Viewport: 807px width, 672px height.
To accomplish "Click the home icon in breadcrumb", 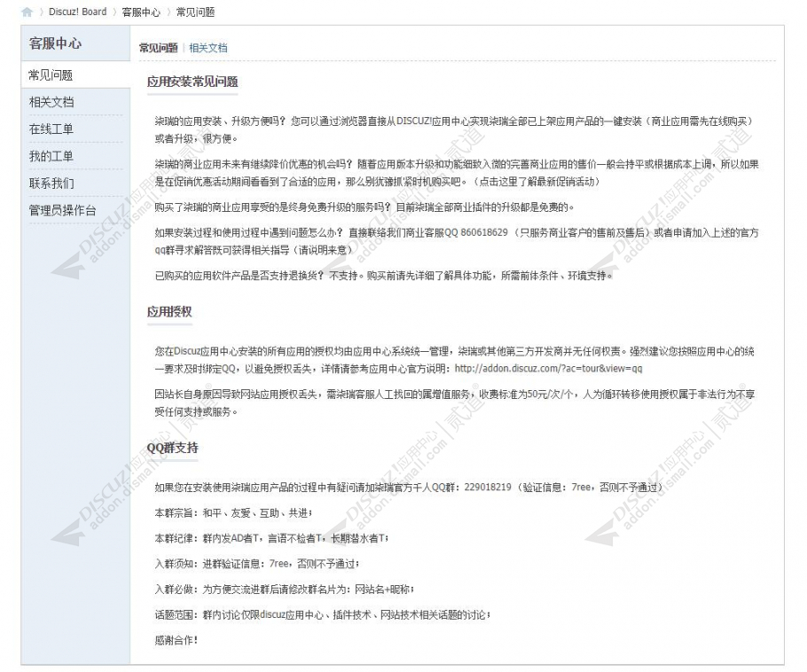I will point(27,12).
